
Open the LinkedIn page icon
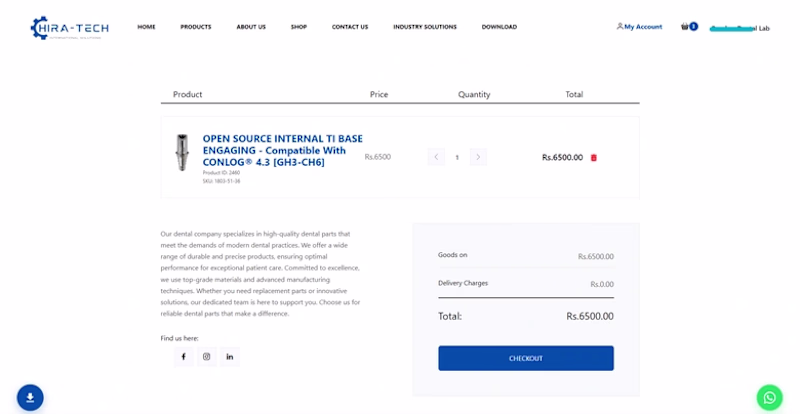230,356
